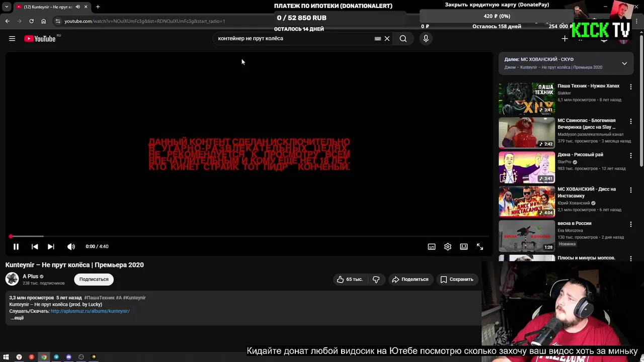Open the browser home page button
The height and width of the screenshot is (362, 644).
pyautogui.click(x=43, y=21)
